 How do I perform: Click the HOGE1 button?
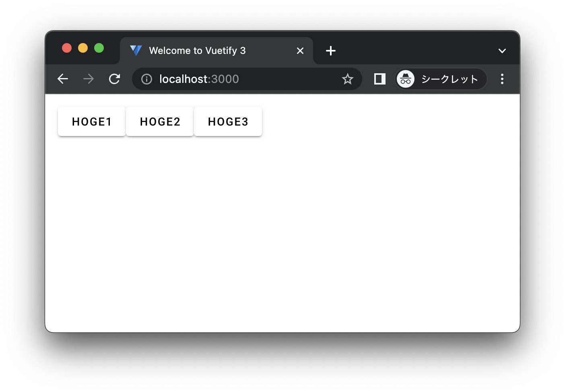[92, 122]
